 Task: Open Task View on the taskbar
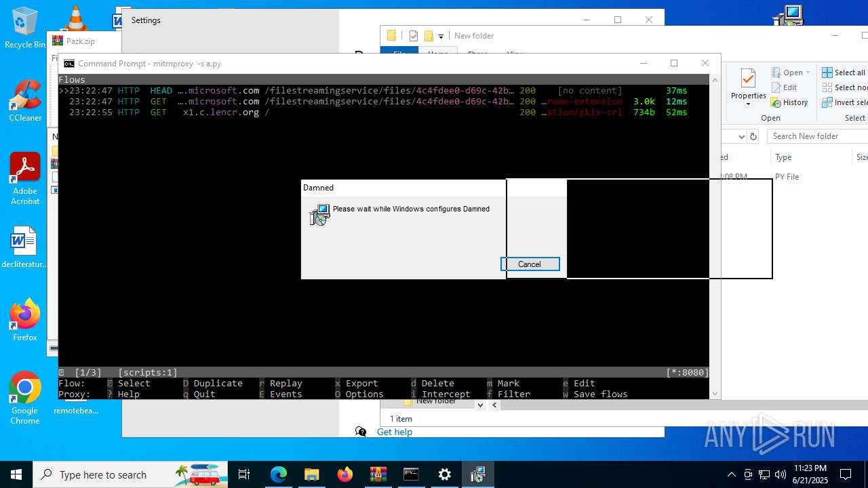point(244,474)
